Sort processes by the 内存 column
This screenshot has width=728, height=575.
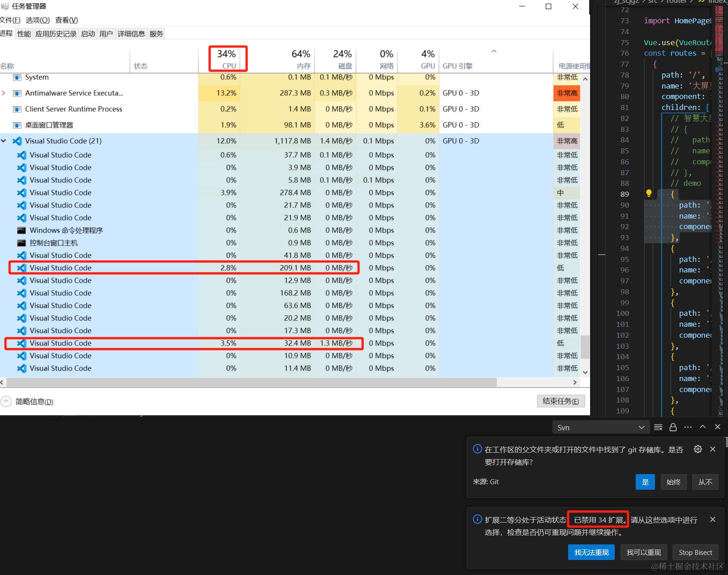(277, 59)
